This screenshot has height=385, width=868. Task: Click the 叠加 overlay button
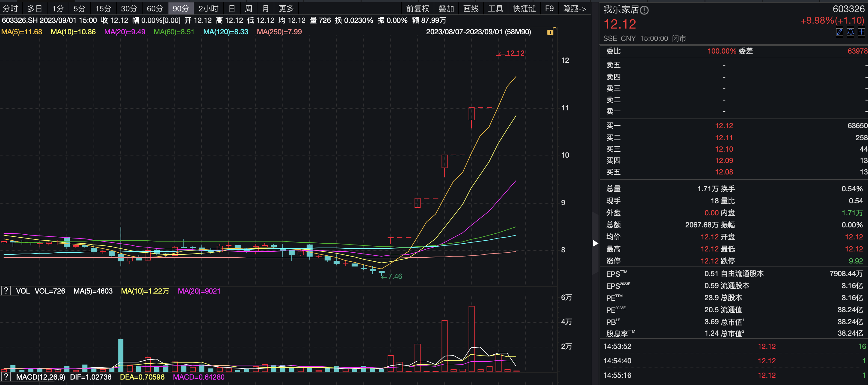pyautogui.click(x=446, y=9)
